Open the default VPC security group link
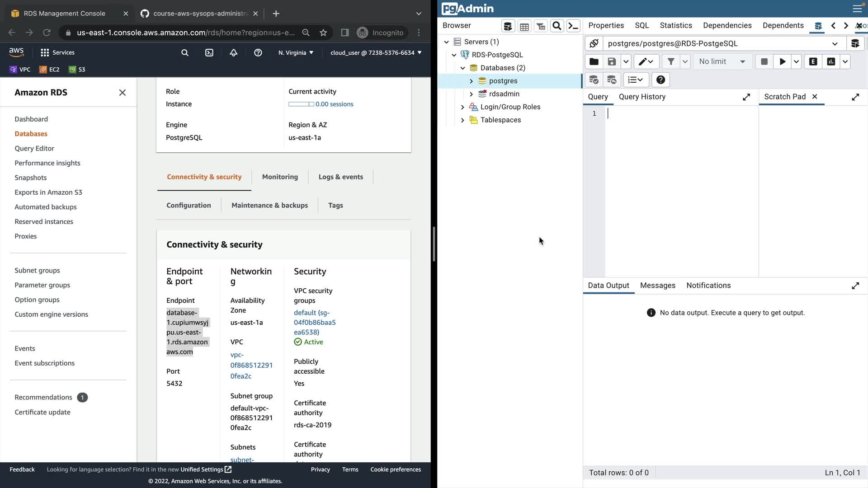The width and height of the screenshot is (868, 488). tap(315, 322)
